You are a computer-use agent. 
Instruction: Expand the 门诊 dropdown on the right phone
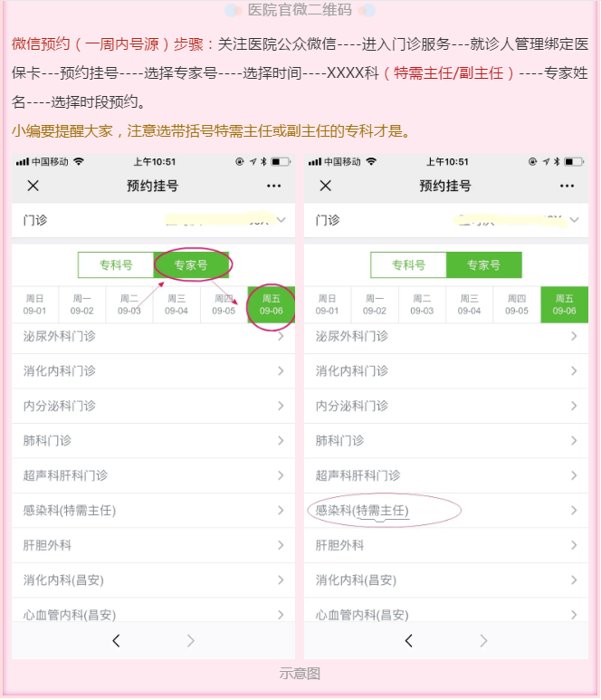coord(446,220)
